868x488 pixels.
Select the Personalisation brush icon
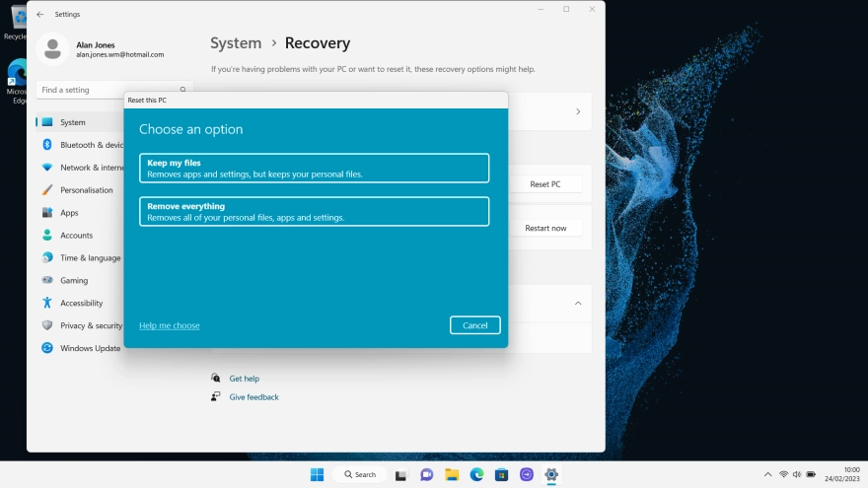click(46, 190)
